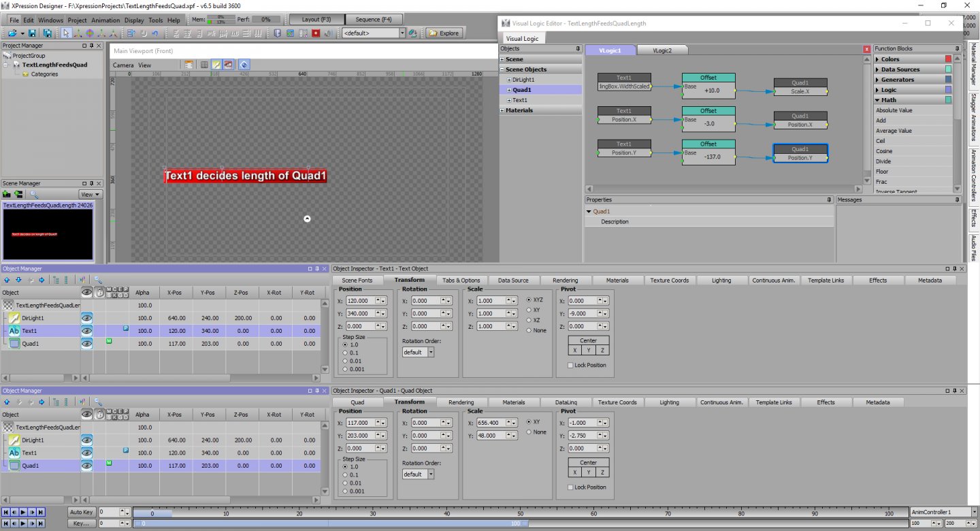Click the lock column header icon in upper Object Manager
Image resolution: width=980 pixels, height=531 pixels.
(x=99, y=292)
